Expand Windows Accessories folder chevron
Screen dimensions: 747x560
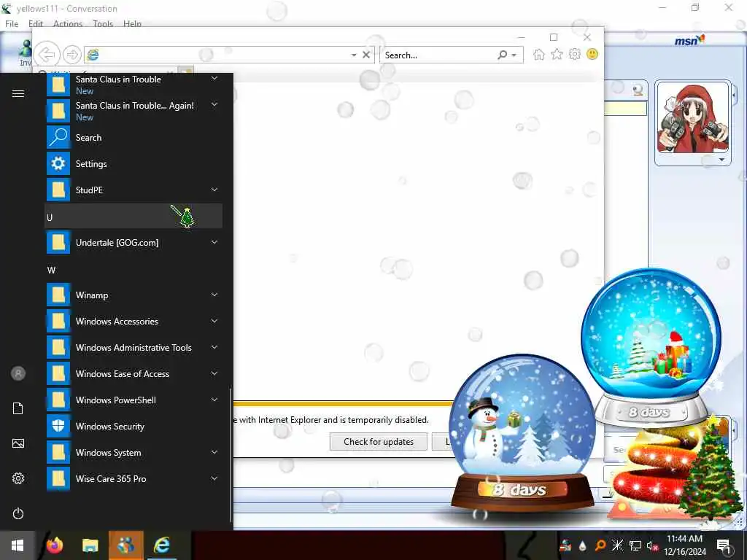tap(214, 321)
